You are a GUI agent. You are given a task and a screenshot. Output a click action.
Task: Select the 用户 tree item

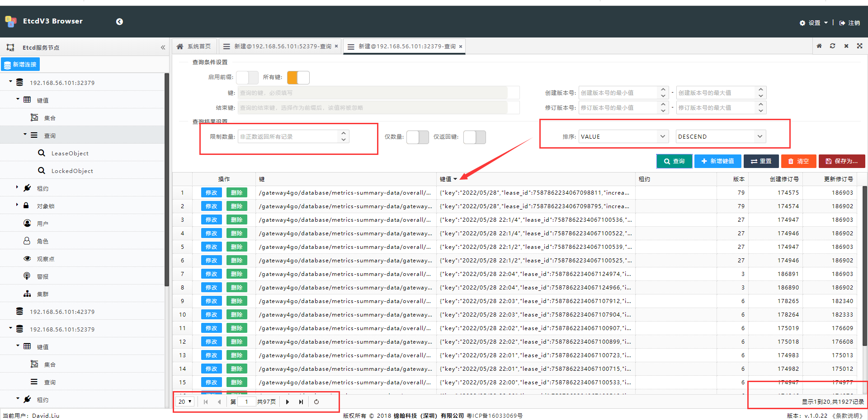coord(42,224)
